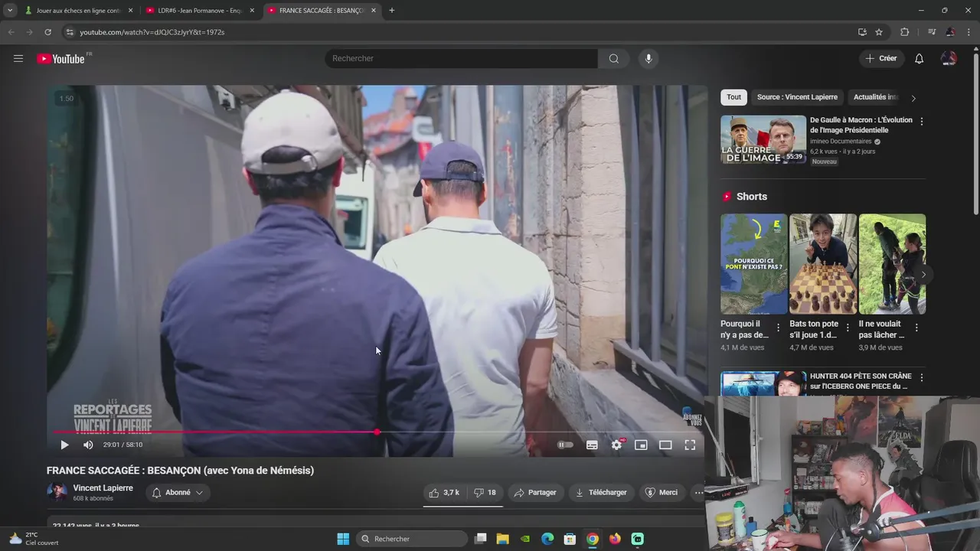
Task: Open De Gaulle à Macron video thumbnail
Action: pyautogui.click(x=763, y=139)
